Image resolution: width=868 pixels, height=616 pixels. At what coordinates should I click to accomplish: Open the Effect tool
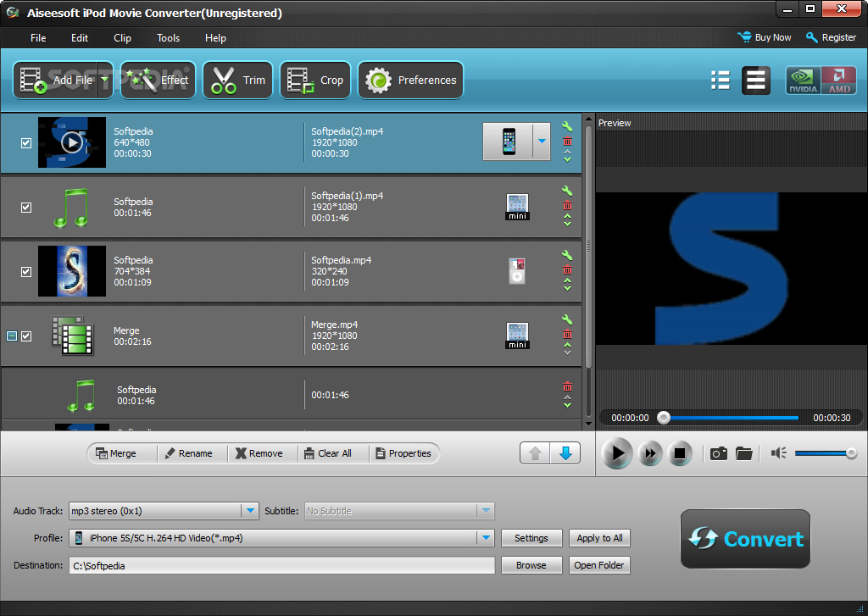click(x=158, y=80)
